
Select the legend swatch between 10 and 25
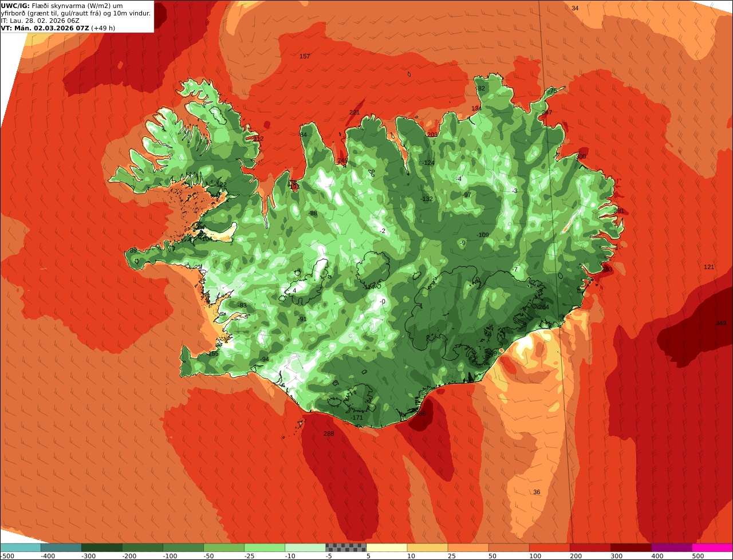click(428, 547)
